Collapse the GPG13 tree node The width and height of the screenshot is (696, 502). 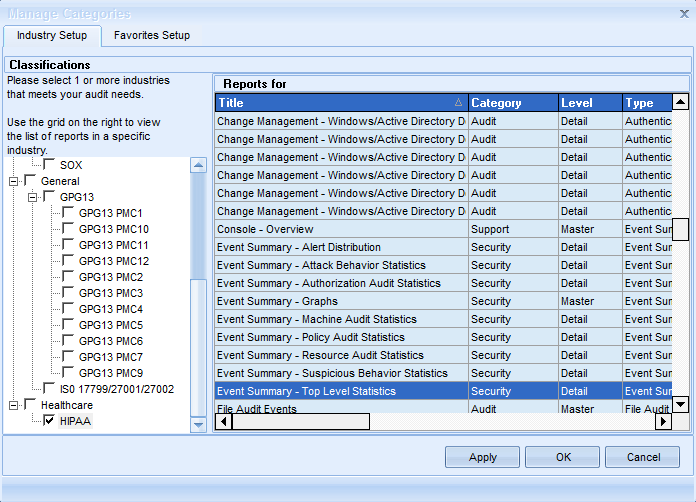[x=33, y=197]
